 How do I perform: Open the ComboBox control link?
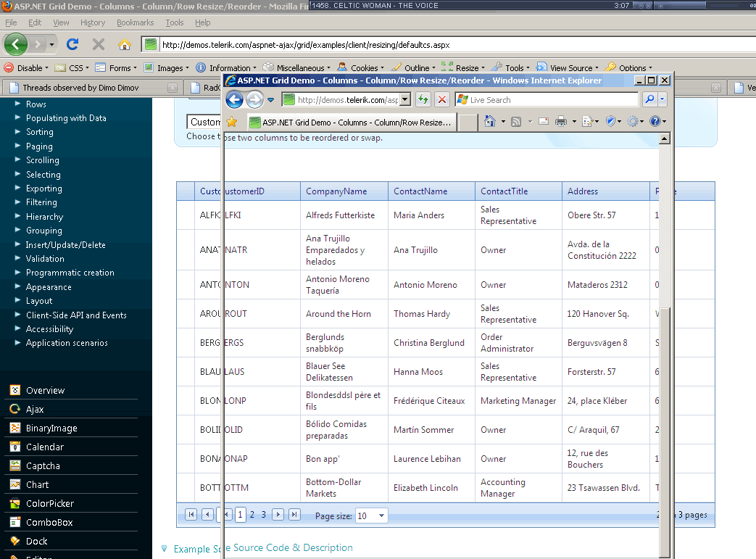click(49, 522)
